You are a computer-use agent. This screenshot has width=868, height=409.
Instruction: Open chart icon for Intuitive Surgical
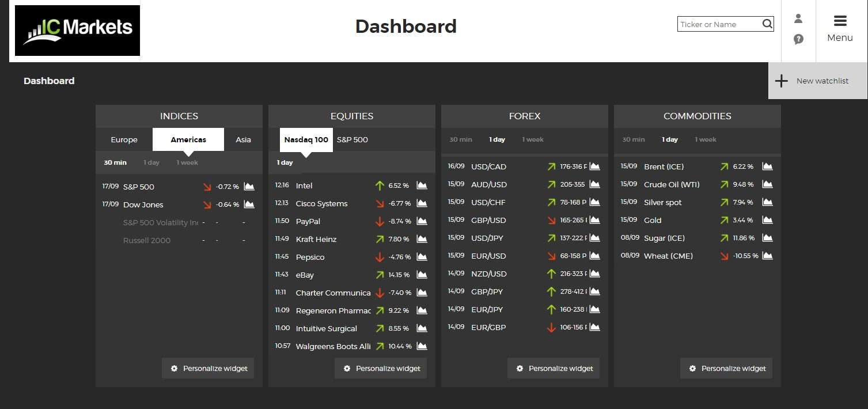pyautogui.click(x=422, y=328)
